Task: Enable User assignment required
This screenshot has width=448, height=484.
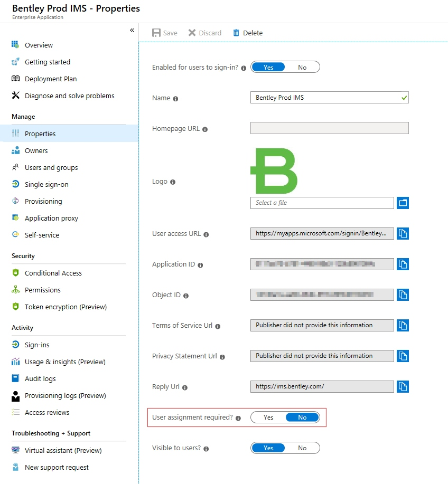Action: [267, 417]
